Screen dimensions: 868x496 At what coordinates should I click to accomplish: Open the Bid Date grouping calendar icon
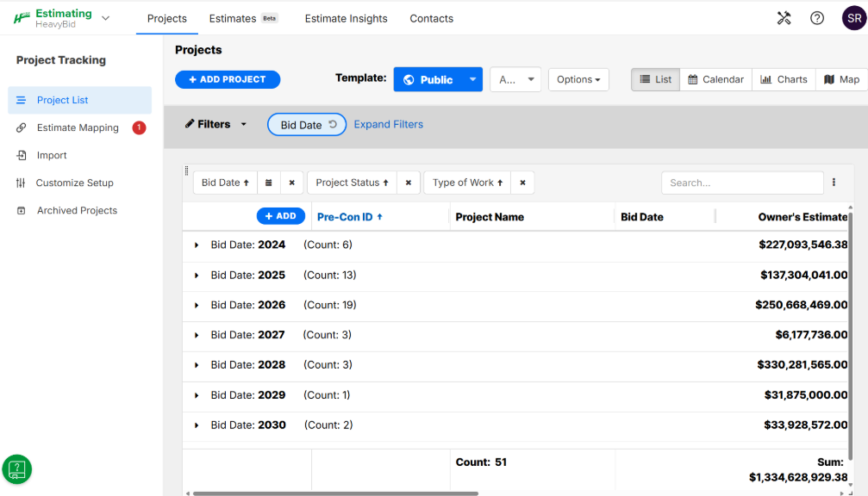tap(268, 183)
